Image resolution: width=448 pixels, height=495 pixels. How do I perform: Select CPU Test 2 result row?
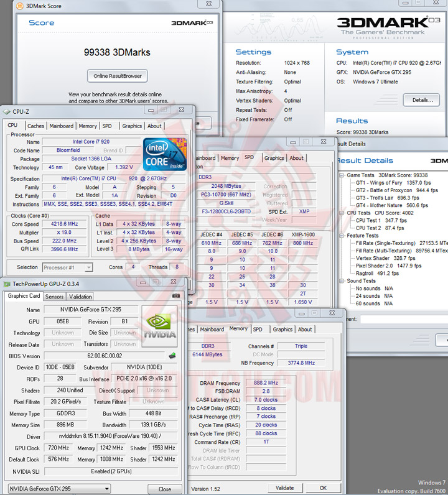(x=380, y=228)
